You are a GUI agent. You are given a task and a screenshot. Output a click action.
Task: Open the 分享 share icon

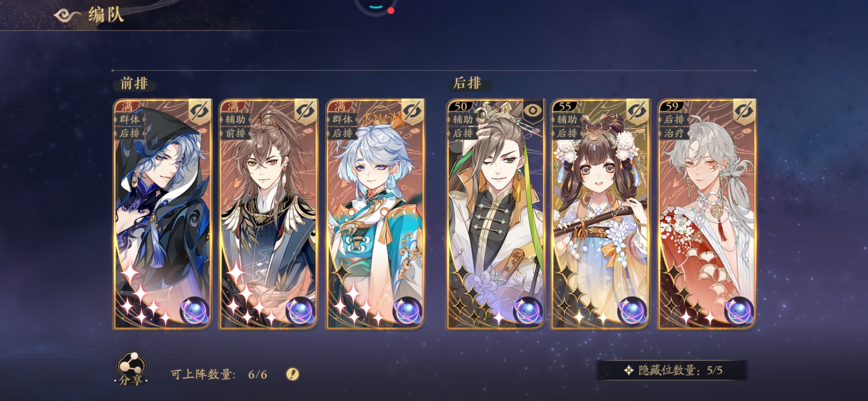131,368
